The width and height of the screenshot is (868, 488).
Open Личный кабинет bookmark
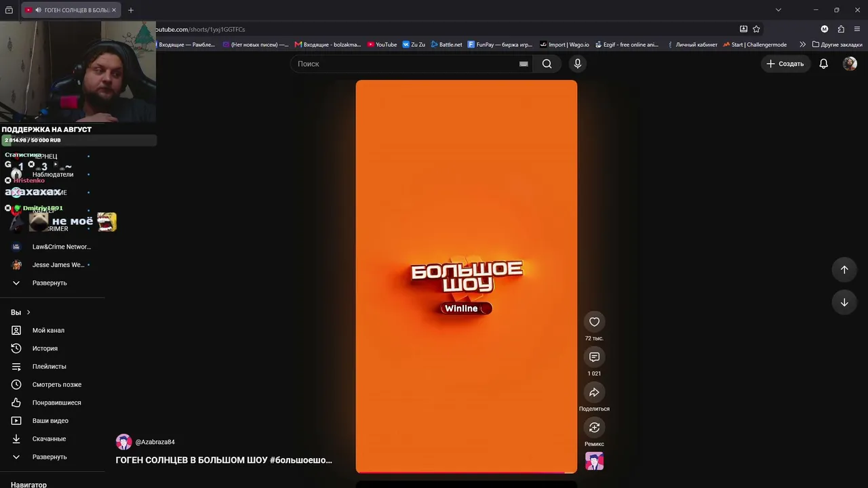(x=692, y=45)
